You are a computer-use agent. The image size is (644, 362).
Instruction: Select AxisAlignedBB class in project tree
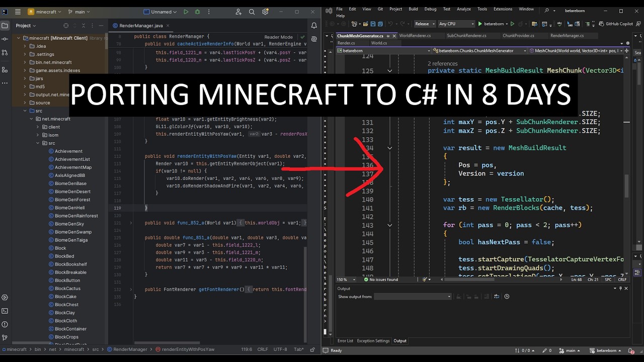point(70,175)
